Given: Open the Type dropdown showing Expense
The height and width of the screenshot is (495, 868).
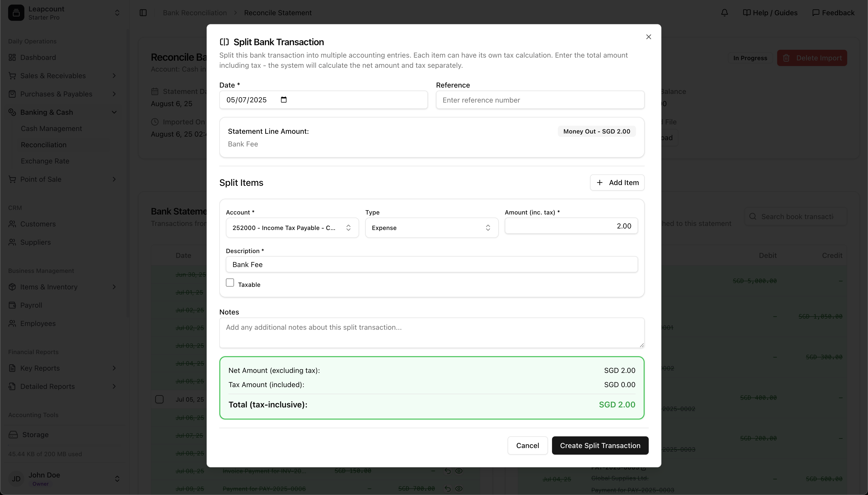Looking at the screenshot, I should pos(432,228).
